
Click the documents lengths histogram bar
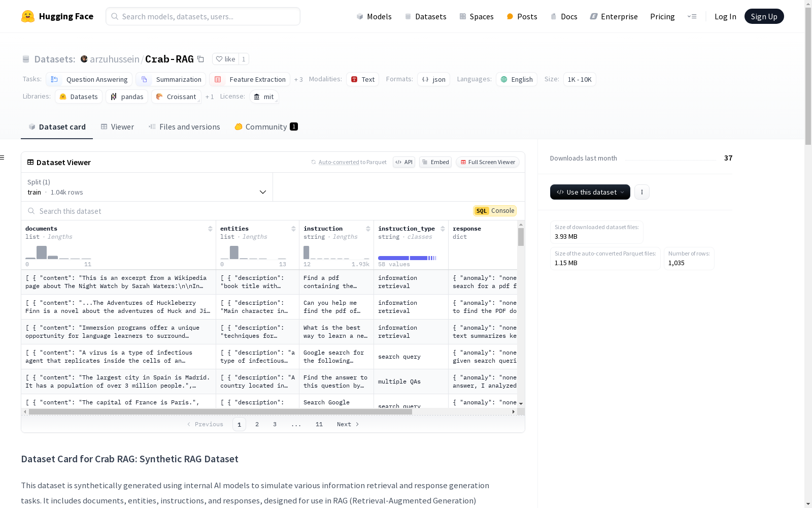(42, 252)
